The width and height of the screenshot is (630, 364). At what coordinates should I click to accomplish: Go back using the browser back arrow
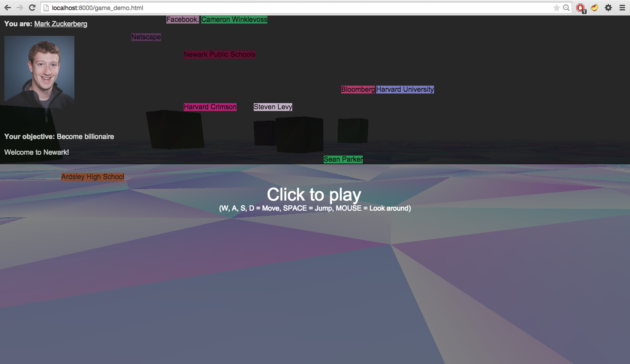point(7,8)
